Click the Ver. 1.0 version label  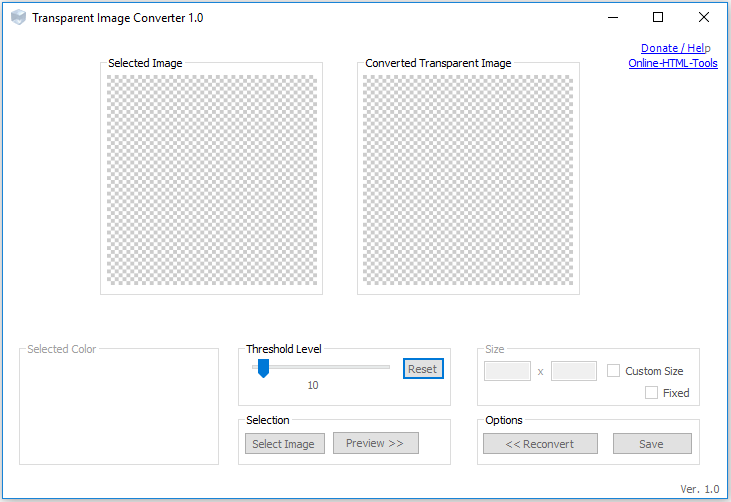point(699,489)
